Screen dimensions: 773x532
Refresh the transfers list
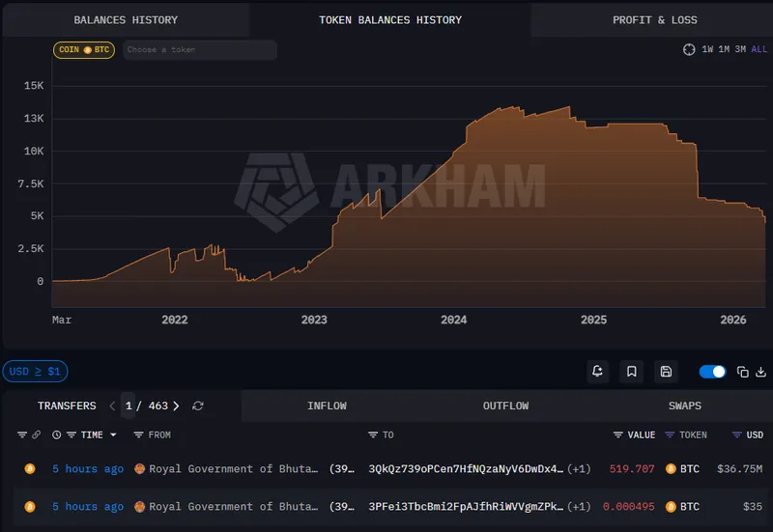pos(198,406)
